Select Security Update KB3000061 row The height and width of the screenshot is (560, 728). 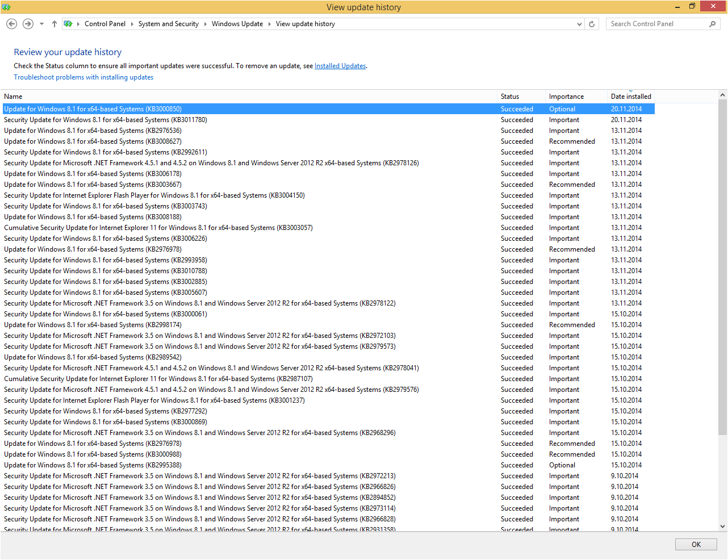(328, 314)
